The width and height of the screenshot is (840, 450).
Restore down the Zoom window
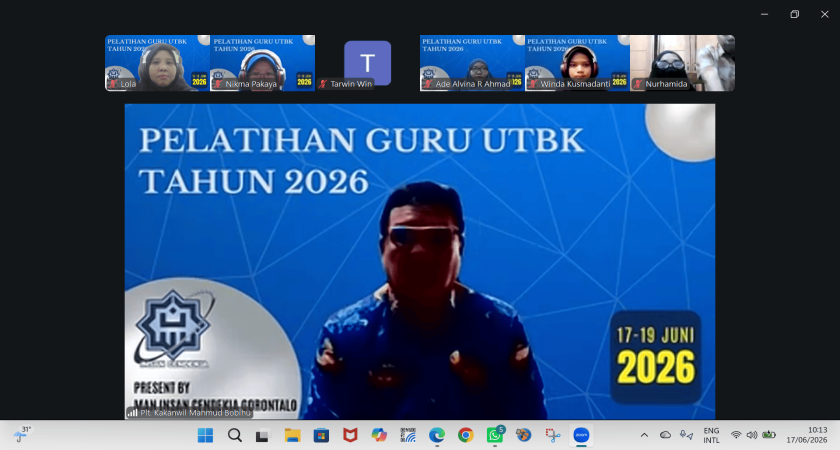794,14
